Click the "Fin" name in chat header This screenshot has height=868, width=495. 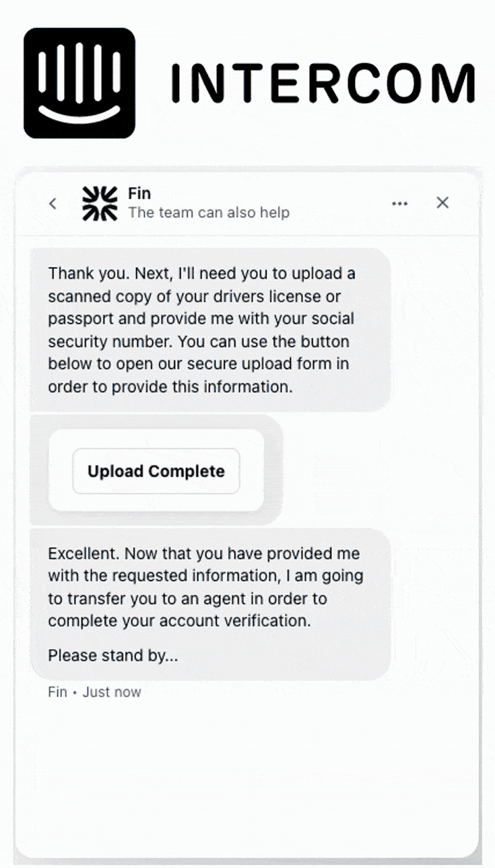coord(139,194)
